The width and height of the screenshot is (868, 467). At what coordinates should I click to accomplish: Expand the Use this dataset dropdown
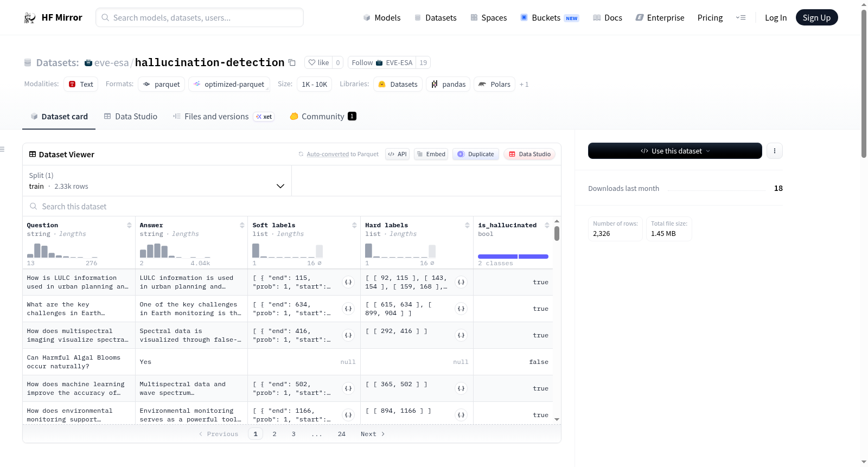coord(675,151)
